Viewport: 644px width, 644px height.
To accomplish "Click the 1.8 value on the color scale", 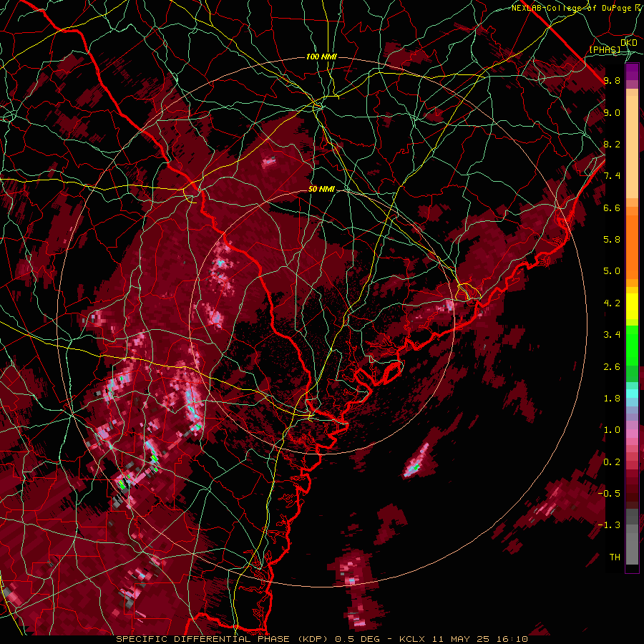I will [612, 399].
